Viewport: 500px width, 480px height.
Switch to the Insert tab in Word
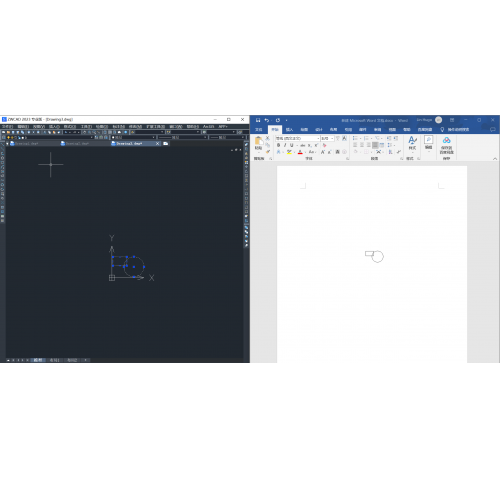click(289, 129)
